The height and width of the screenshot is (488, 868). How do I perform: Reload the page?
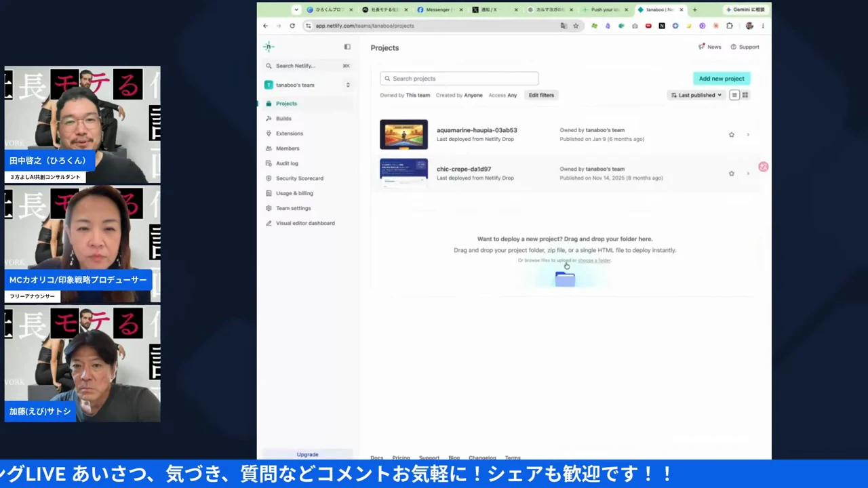(x=292, y=26)
